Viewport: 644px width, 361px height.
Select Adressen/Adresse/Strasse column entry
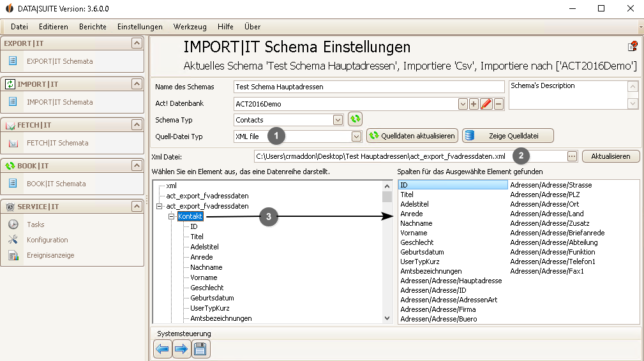(551, 185)
